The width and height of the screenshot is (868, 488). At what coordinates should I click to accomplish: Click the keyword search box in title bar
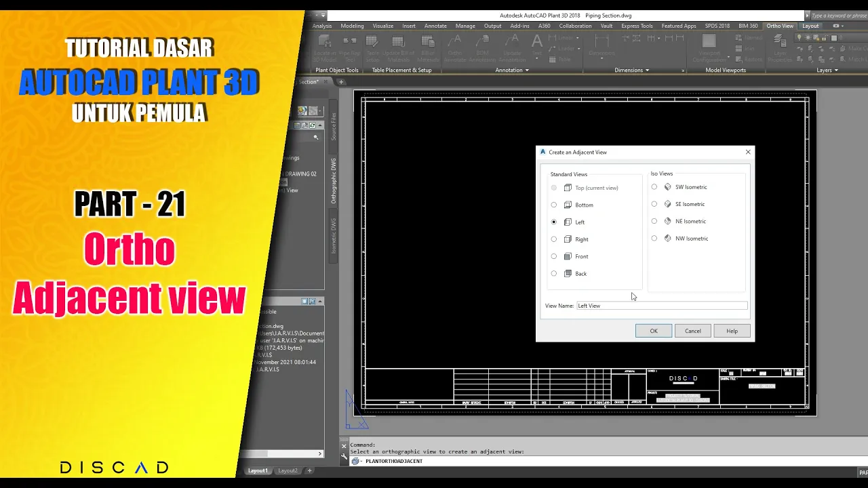tap(838, 15)
